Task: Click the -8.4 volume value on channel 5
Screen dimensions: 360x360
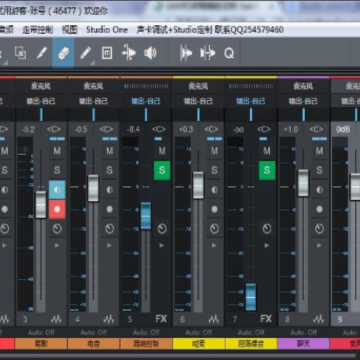Action: click(133, 129)
